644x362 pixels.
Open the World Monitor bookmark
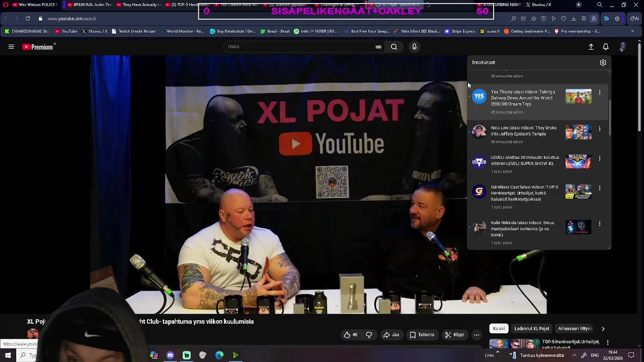click(x=182, y=31)
